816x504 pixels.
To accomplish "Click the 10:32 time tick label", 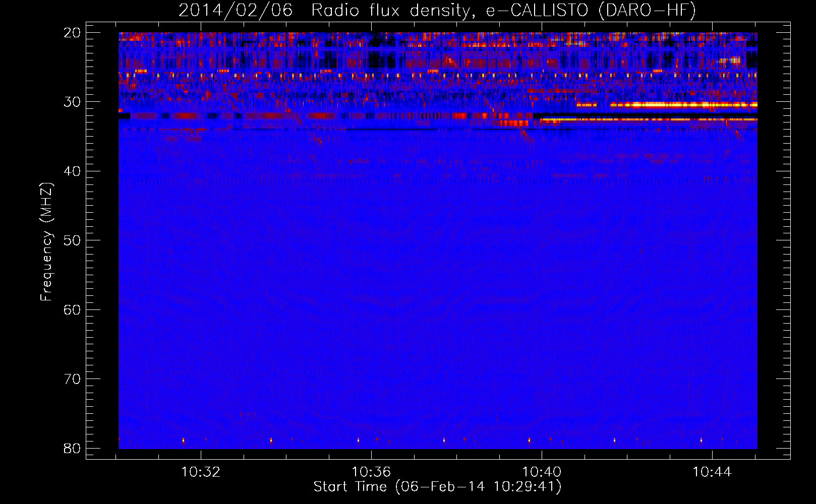I will (x=201, y=472).
